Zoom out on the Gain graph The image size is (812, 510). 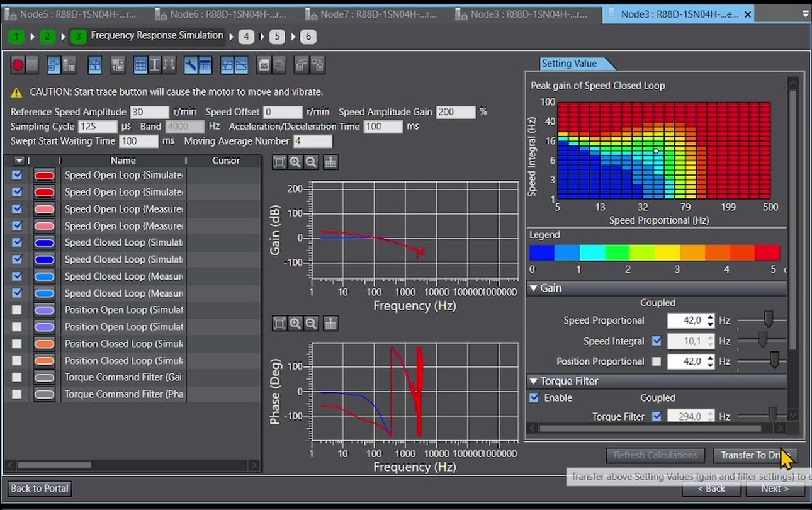coord(310,162)
